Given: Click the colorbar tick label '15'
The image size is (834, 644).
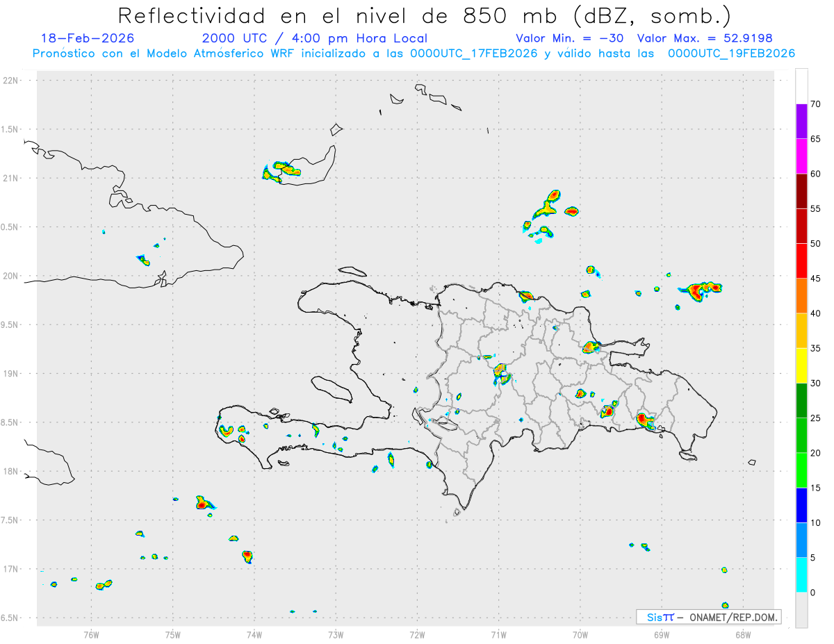Looking at the screenshot, I should pos(817,488).
